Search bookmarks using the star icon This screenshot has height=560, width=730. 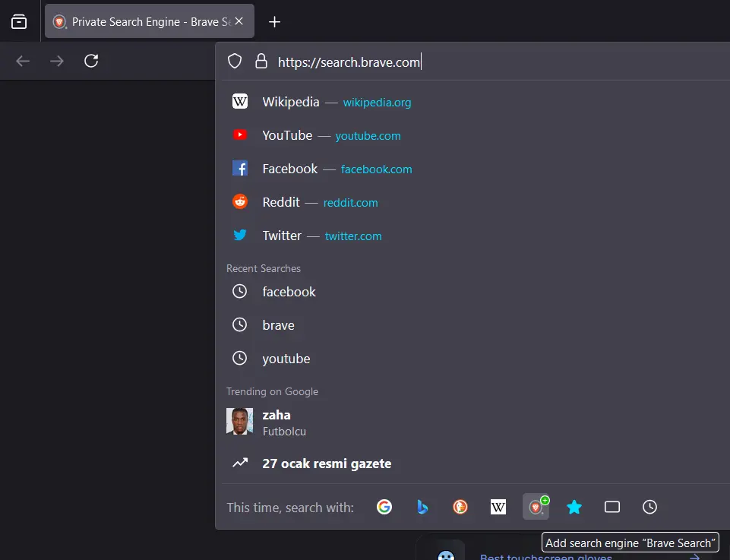pos(574,507)
